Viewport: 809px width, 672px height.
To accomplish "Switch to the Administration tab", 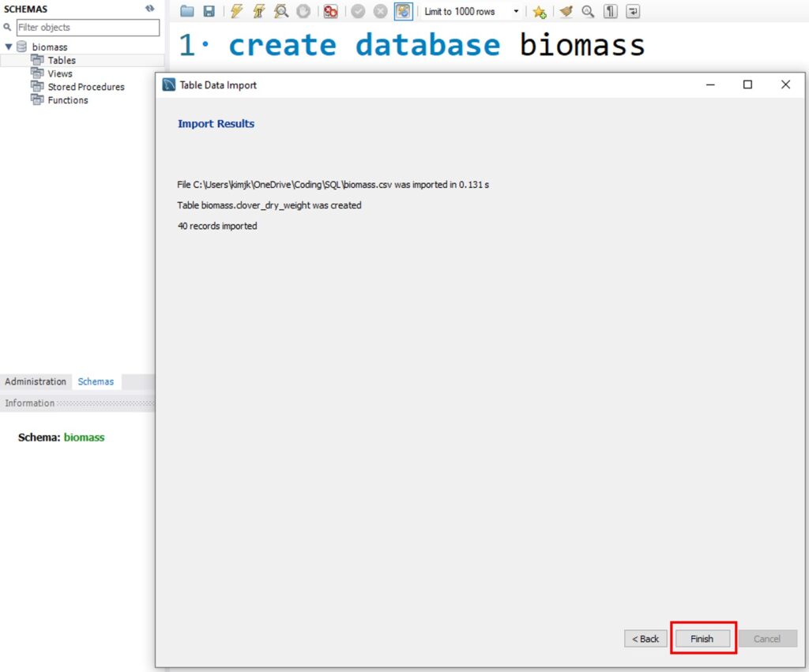I will pyautogui.click(x=36, y=381).
